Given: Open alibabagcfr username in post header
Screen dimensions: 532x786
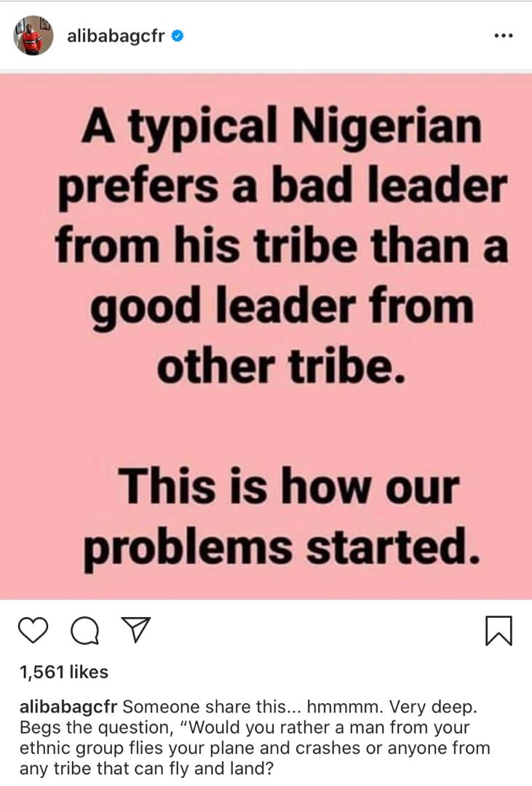Looking at the screenshot, I should [115, 36].
